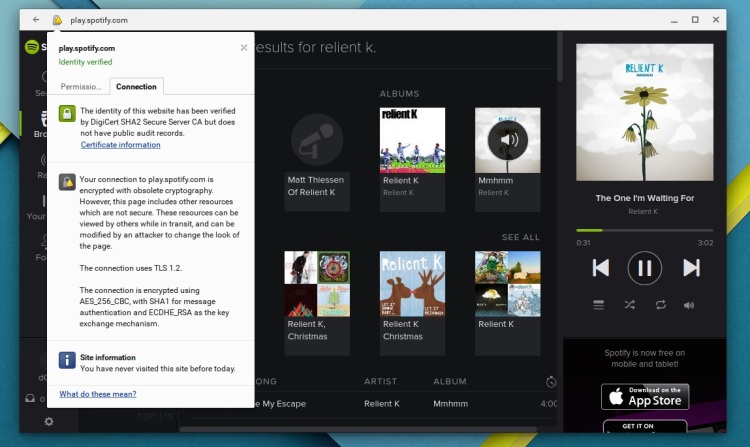Click the play.spotify.com address text
This screenshot has height=447, width=750.
pos(99,20)
